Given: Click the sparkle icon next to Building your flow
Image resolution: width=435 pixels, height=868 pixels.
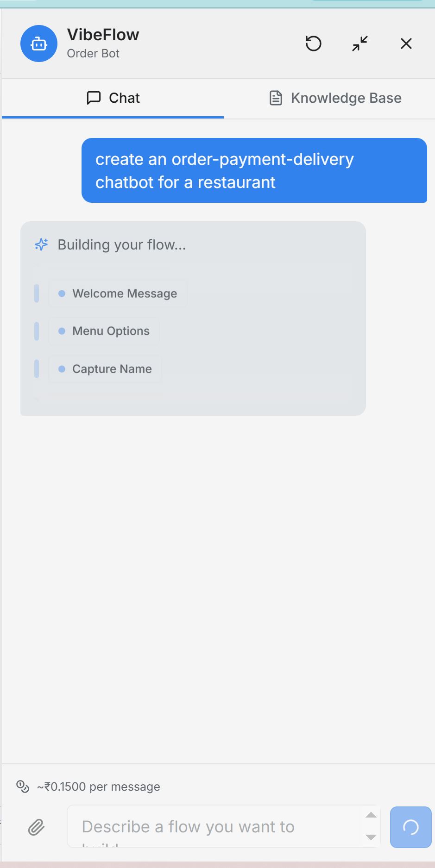Looking at the screenshot, I should [x=41, y=244].
